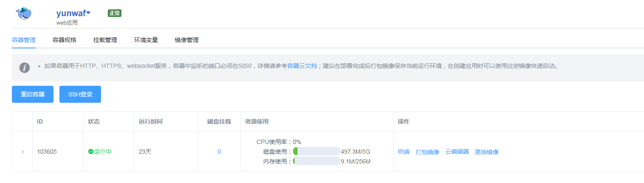Open the yunwaf application dropdown
This screenshot has height=183, width=644.
(73, 13)
